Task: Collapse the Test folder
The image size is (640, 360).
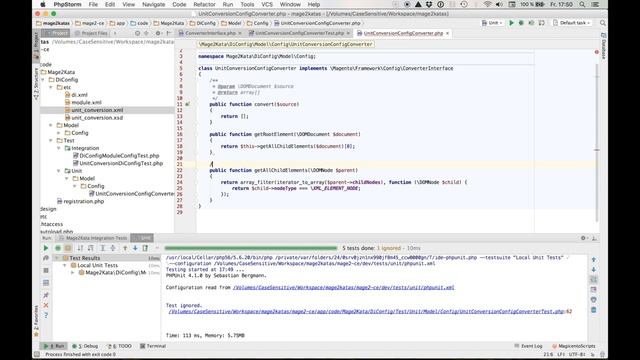Action: click(51, 140)
